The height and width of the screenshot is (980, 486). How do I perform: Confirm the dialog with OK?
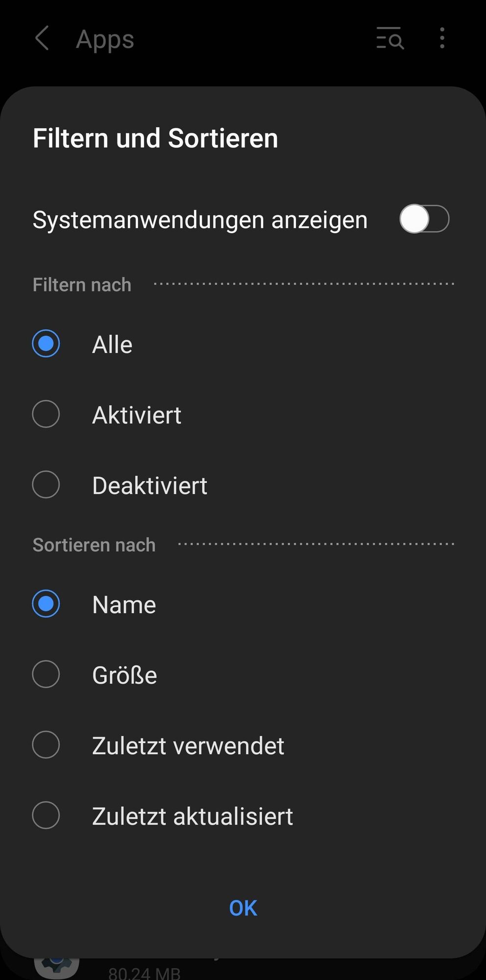tap(243, 908)
